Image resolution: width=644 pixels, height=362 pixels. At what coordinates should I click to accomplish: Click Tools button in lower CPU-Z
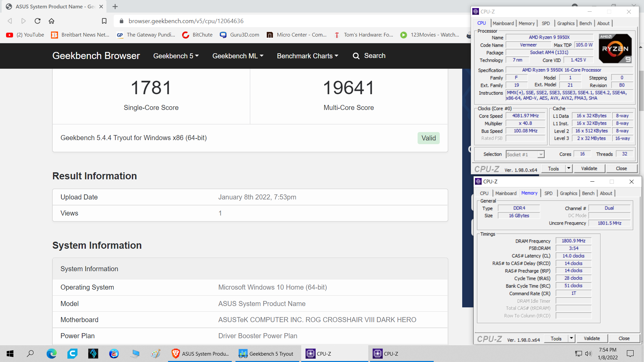pyautogui.click(x=556, y=339)
